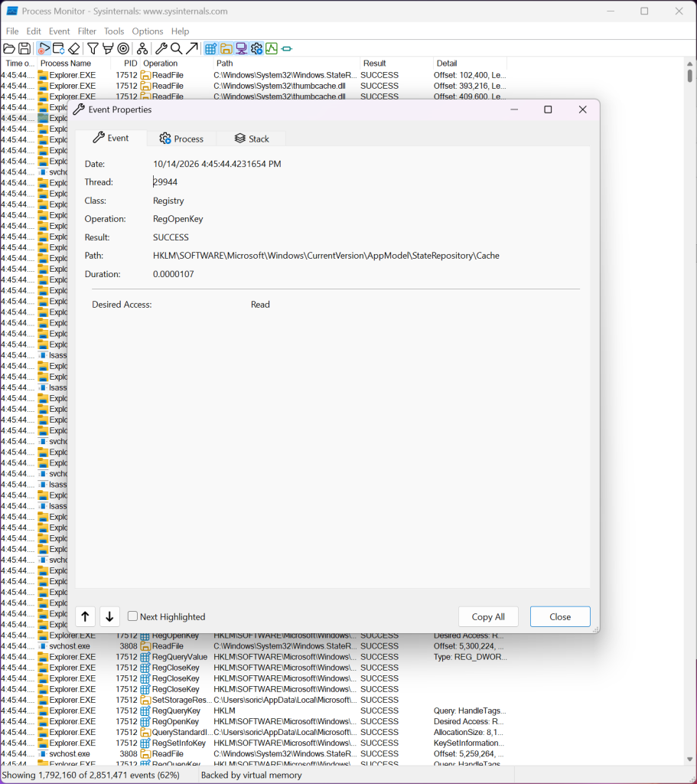
Task: Open the File menu
Action: coord(12,31)
